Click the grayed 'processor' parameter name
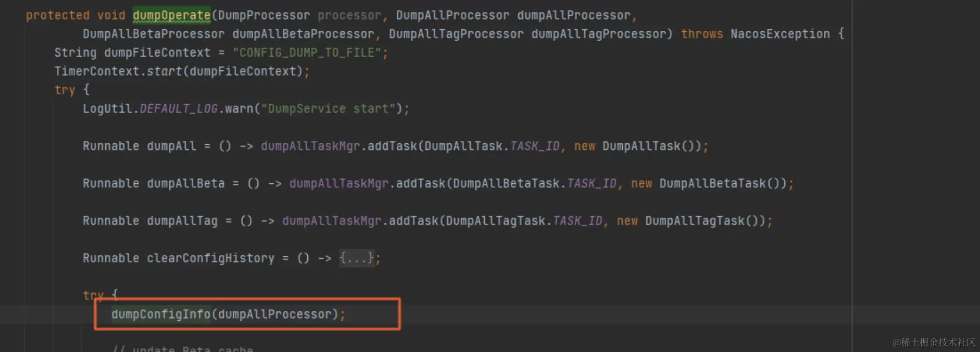The height and width of the screenshot is (352, 980). [349, 15]
